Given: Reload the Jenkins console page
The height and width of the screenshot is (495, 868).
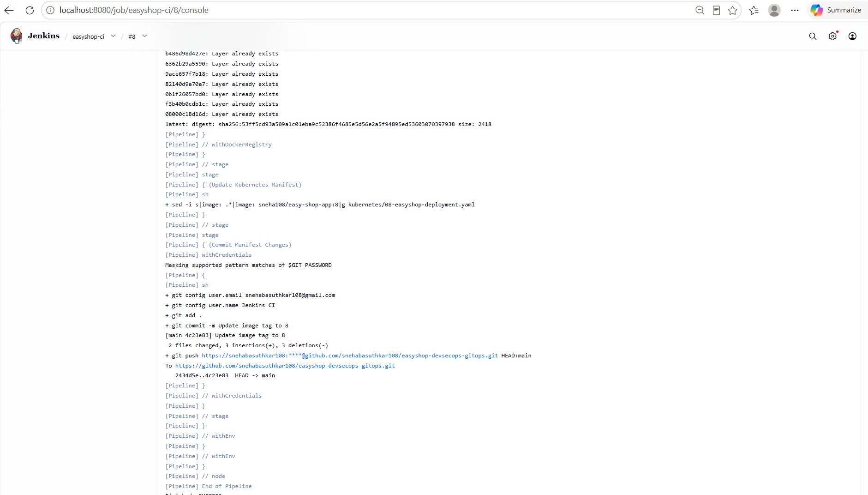Looking at the screenshot, I should [x=30, y=10].
